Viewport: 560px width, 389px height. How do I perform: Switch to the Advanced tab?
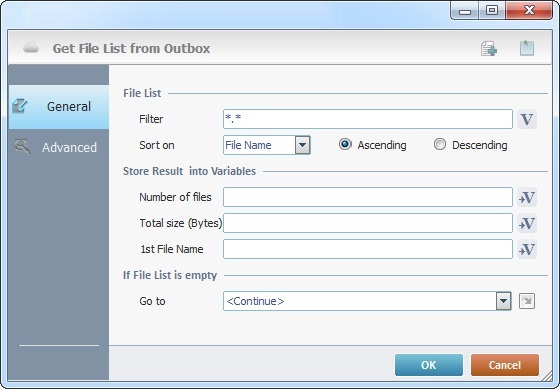[59, 148]
